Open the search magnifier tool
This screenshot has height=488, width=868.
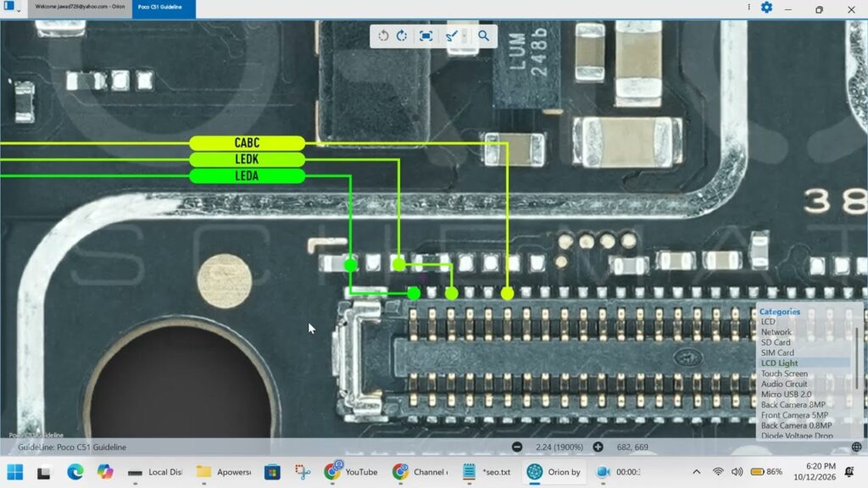click(483, 36)
